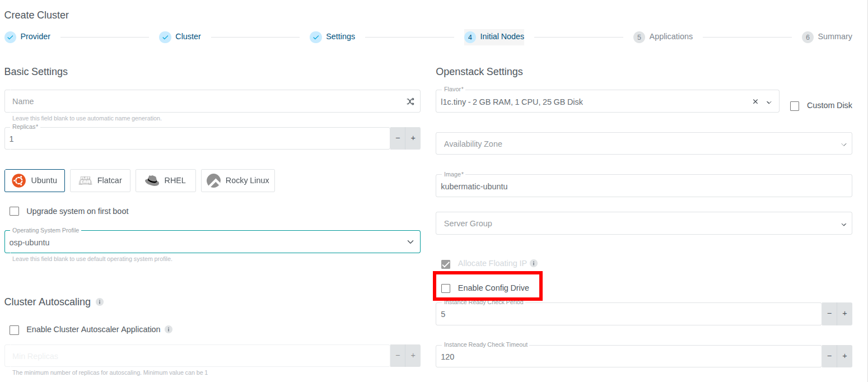Decrease the Instance Ready Check Timeout

(x=829, y=356)
